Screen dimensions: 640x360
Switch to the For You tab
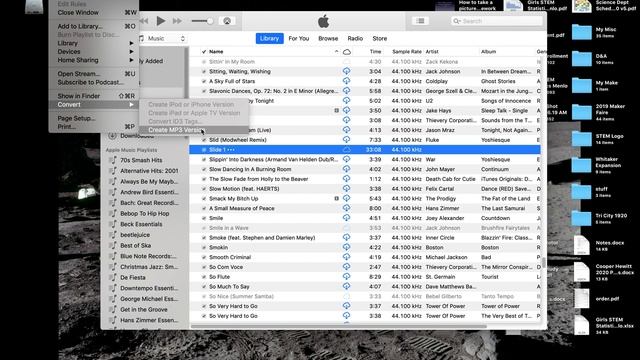[x=299, y=38]
